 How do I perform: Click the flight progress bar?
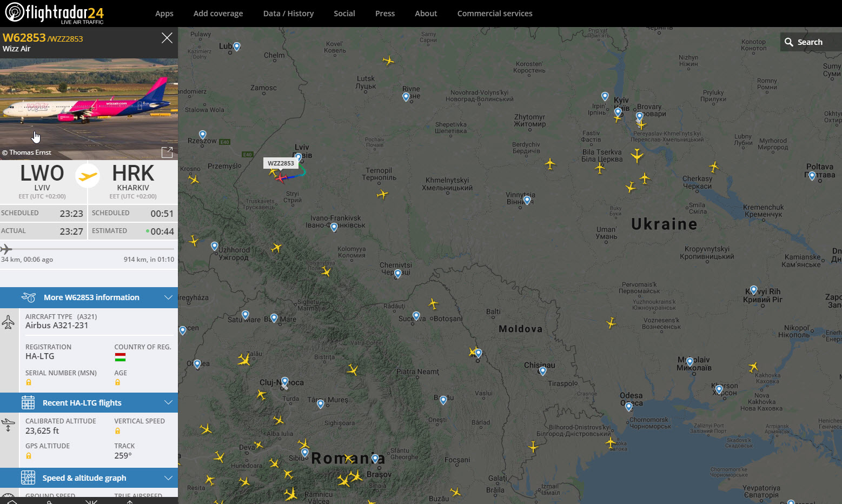click(x=89, y=249)
